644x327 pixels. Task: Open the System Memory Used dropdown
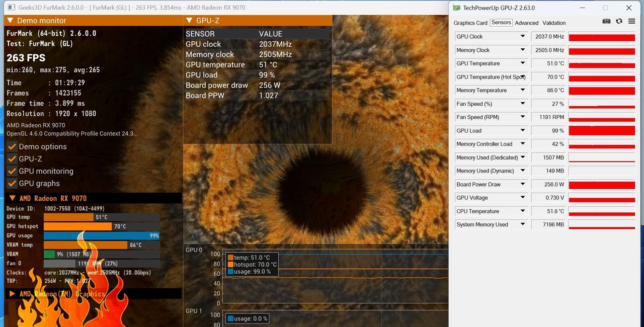click(x=523, y=224)
